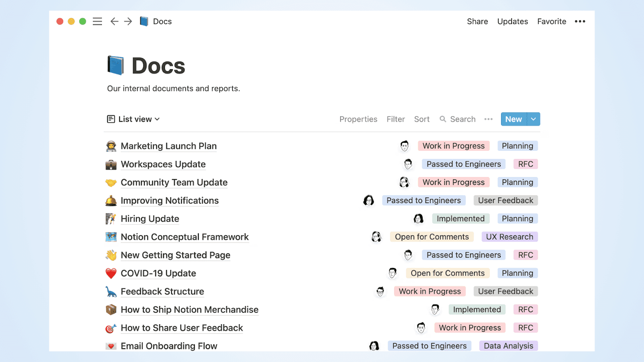Click the more options ellipsis beside the New button

point(488,119)
